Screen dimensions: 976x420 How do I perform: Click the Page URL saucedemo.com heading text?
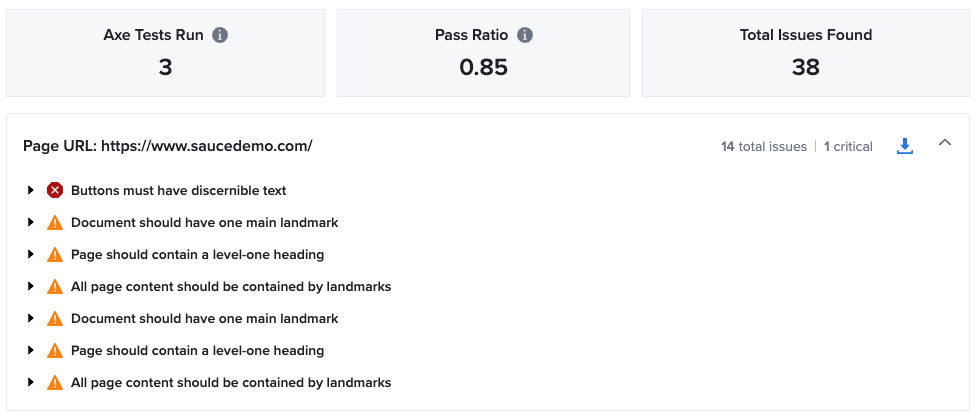tap(168, 146)
